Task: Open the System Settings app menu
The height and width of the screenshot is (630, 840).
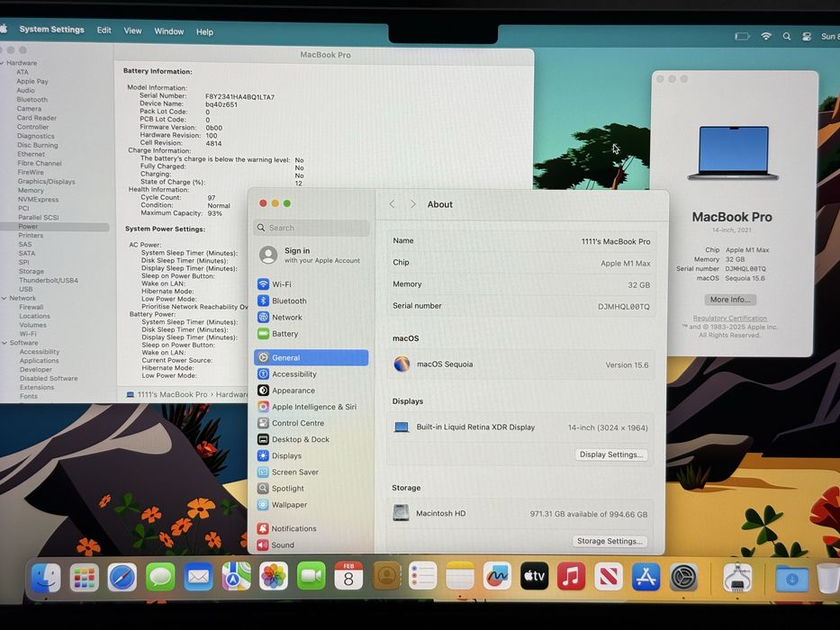Action: (x=51, y=30)
